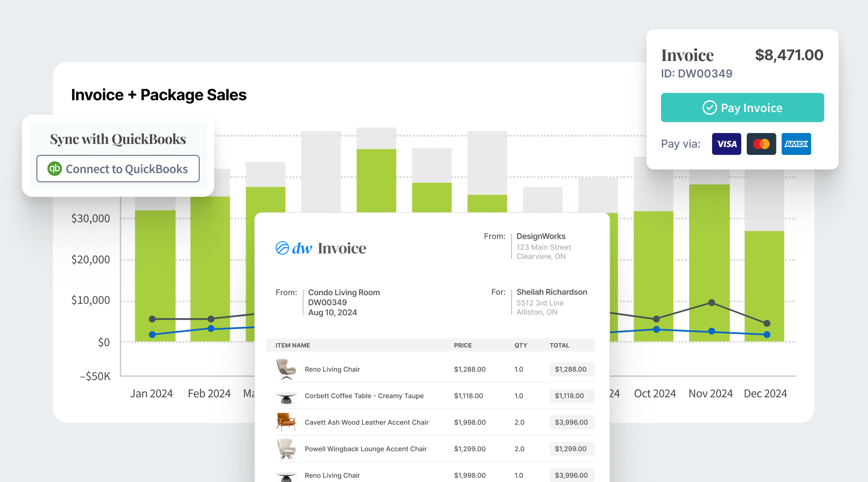
Task: Click the Visa card payment icon
Action: tap(726, 144)
